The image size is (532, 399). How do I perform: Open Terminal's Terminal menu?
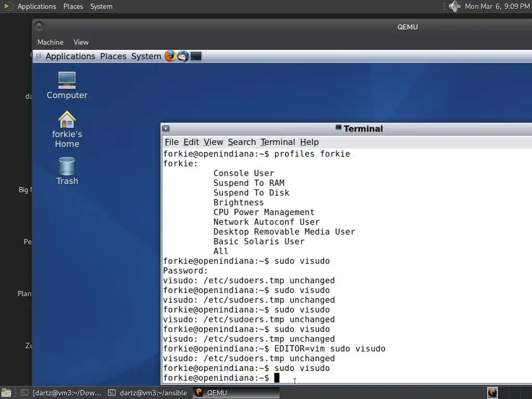pyautogui.click(x=277, y=142)
